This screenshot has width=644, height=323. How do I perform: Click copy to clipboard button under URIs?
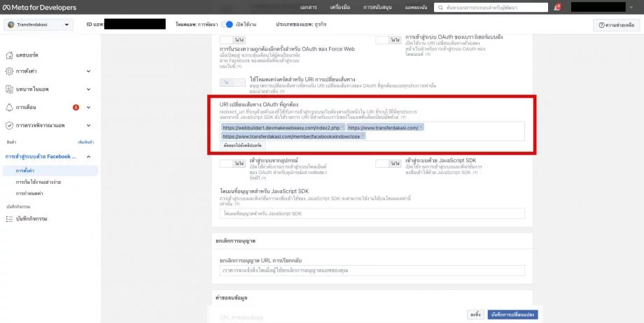point(243,145)
